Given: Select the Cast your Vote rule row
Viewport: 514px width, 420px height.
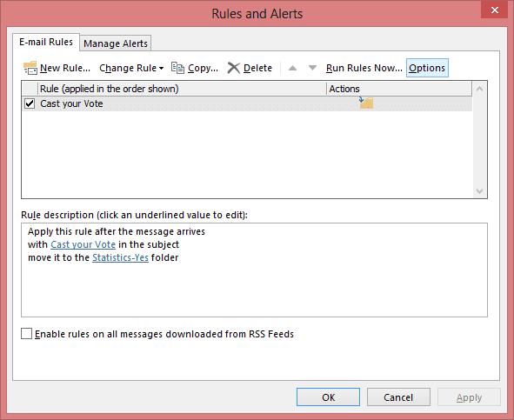Looking at the screenshot, I should [x=247, y=103].
